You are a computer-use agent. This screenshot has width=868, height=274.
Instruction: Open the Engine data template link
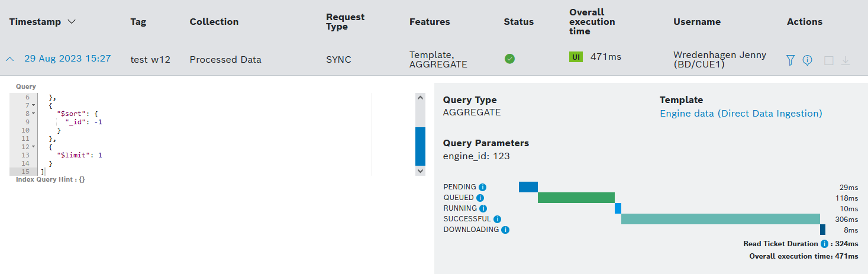pos(741,113)
